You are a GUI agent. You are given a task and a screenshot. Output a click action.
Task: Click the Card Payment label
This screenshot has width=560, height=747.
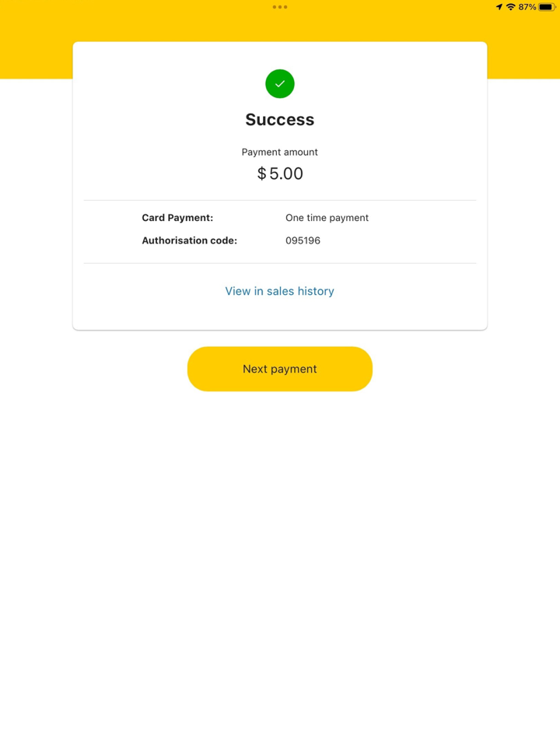(177, 218)
